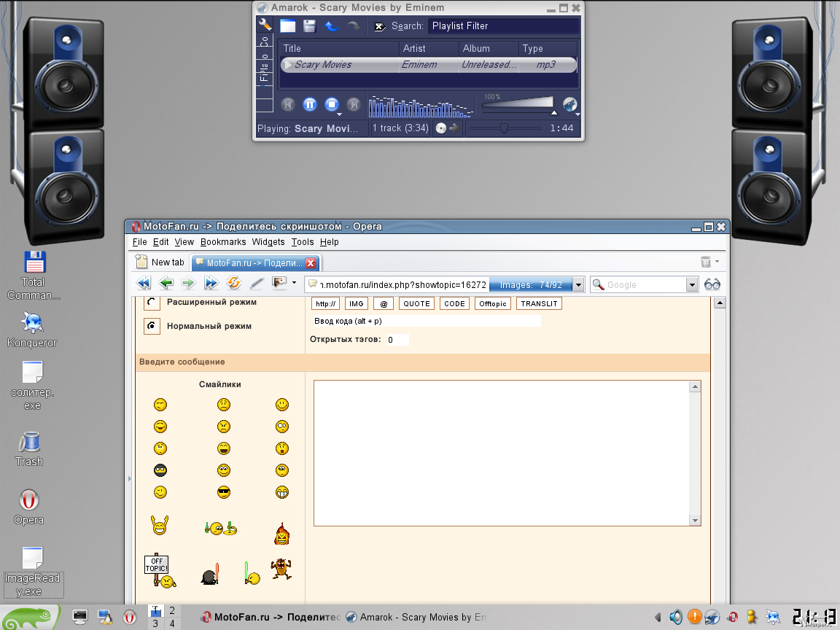The height and width of the screenshot is (630, 840).
Task: Insert the OFF TOPIC sign smiley
Action: 160,571
